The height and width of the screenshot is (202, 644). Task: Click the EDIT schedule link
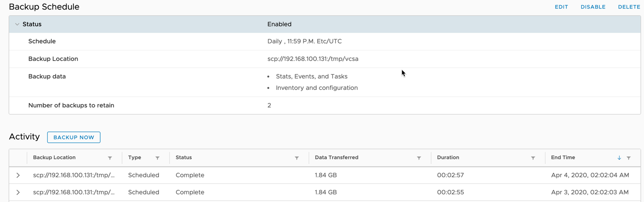561,7
